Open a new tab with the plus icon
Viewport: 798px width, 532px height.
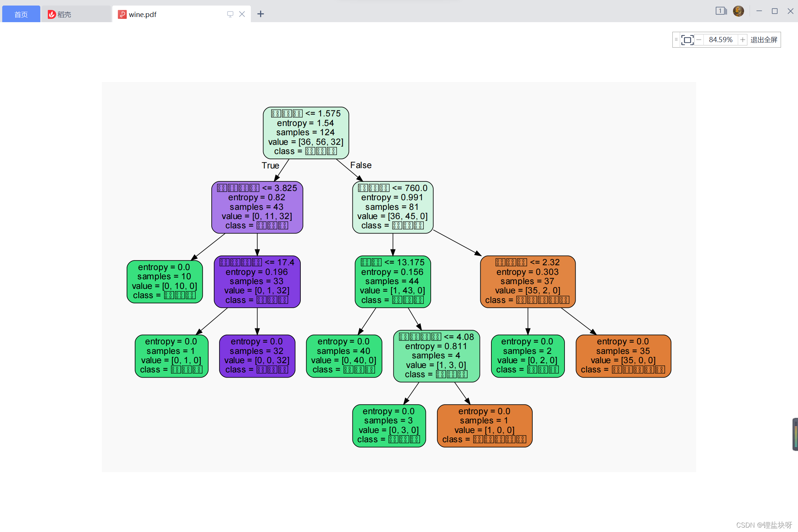261,14
